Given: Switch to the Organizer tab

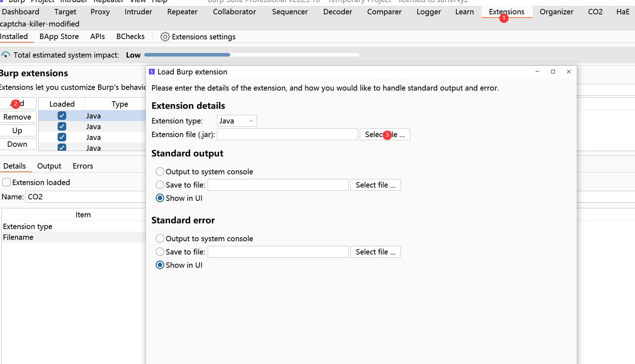Looking at the screenshot, I should (556, 12).
